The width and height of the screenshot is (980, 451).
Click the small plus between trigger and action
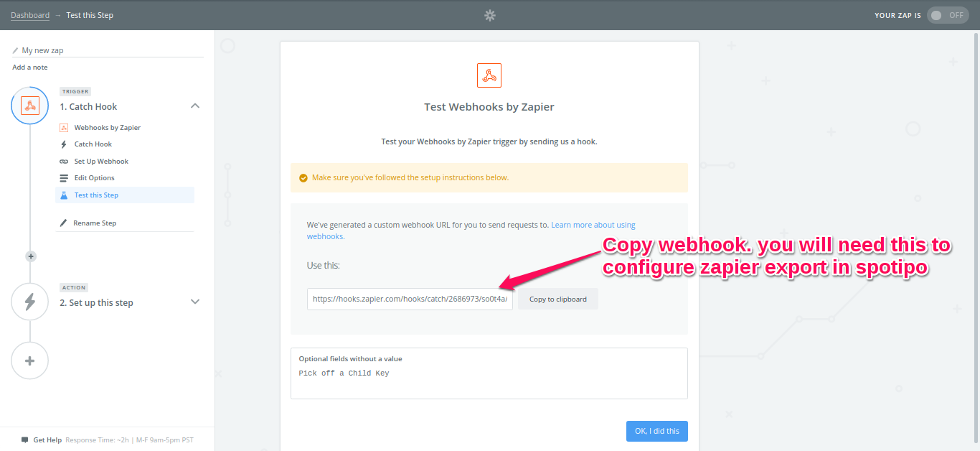tap(30, 256)
